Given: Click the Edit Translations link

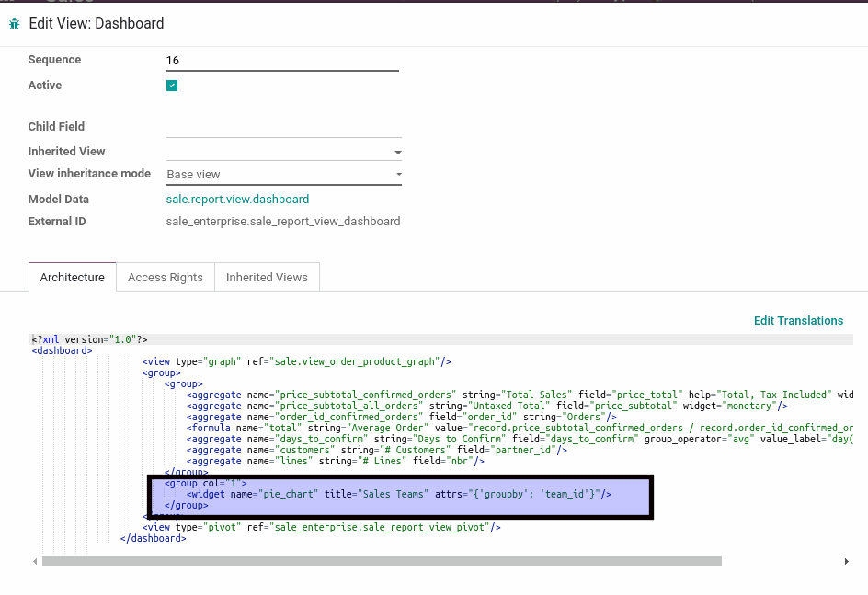Looking at the screenshot, I should click(798, 320).
